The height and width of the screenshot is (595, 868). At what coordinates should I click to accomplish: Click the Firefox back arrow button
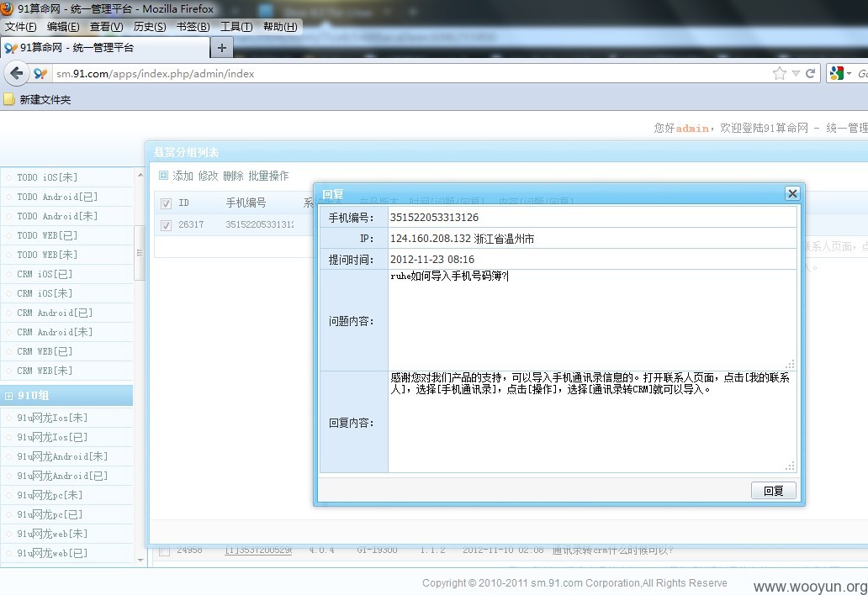(17, 73)
